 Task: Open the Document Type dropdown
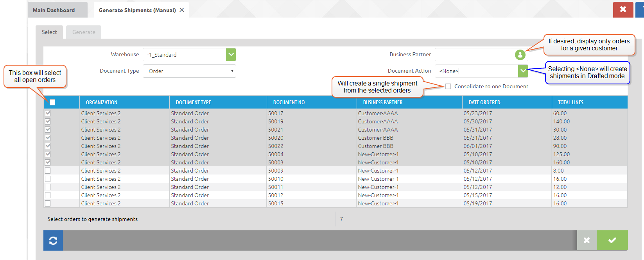tap(189, 71)
